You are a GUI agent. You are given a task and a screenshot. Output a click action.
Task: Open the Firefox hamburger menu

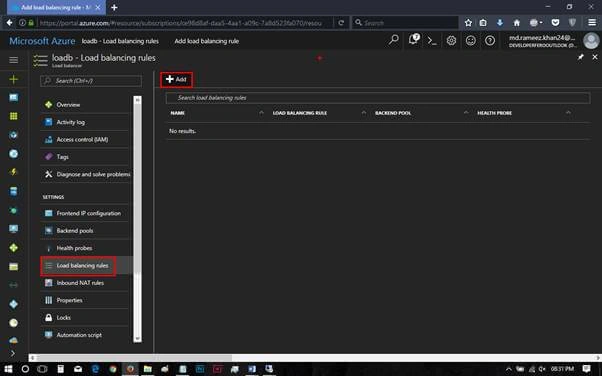tap(592, 23)
